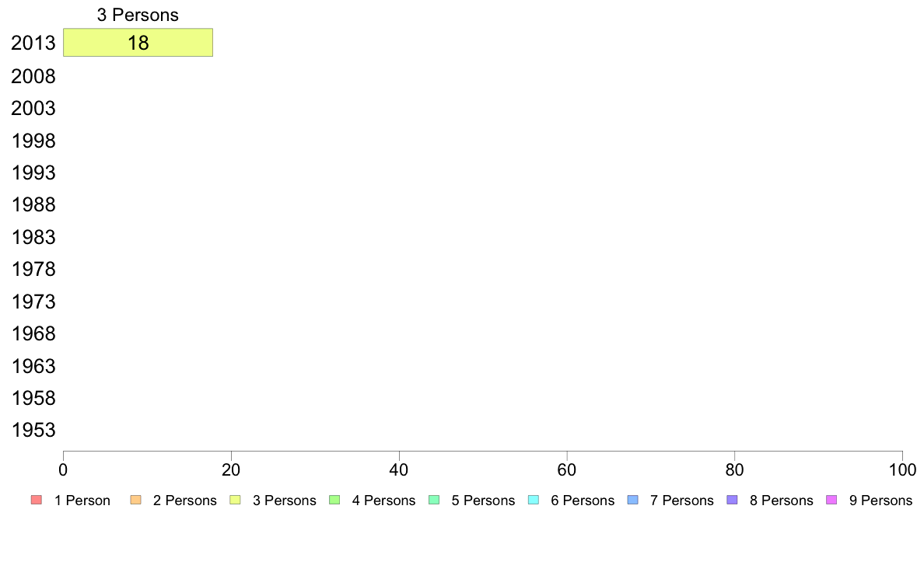
Task: Click the 1 Person red legend swatch
Action: (36, 500)
